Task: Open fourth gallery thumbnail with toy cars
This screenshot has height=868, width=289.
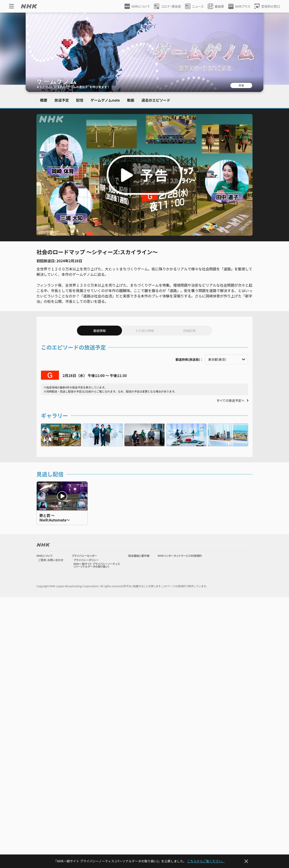Action: pos(186,435)
